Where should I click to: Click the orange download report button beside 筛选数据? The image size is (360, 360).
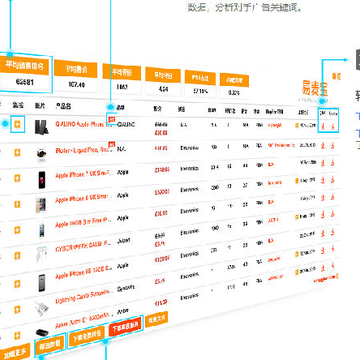87,336
